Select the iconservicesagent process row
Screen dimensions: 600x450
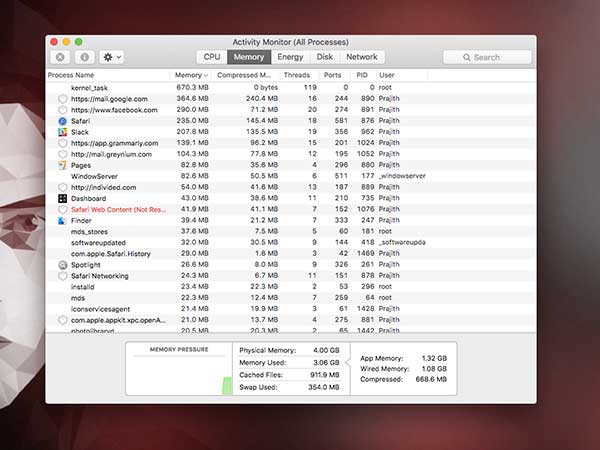290,309
